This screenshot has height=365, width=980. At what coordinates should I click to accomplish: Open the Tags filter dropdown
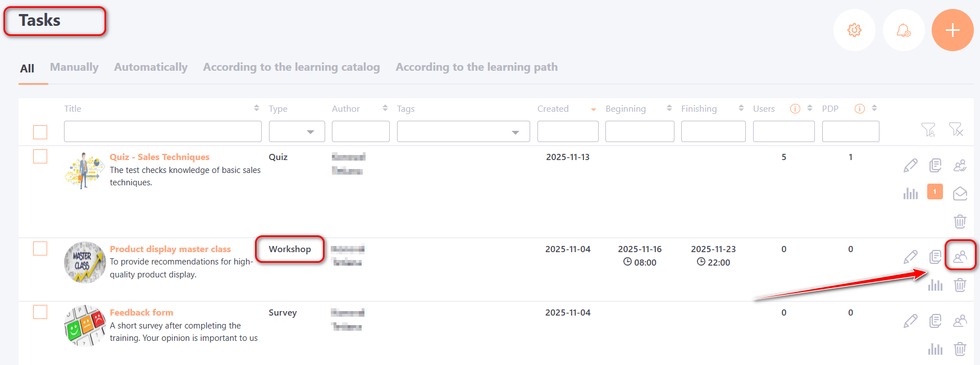coord(463,132)
